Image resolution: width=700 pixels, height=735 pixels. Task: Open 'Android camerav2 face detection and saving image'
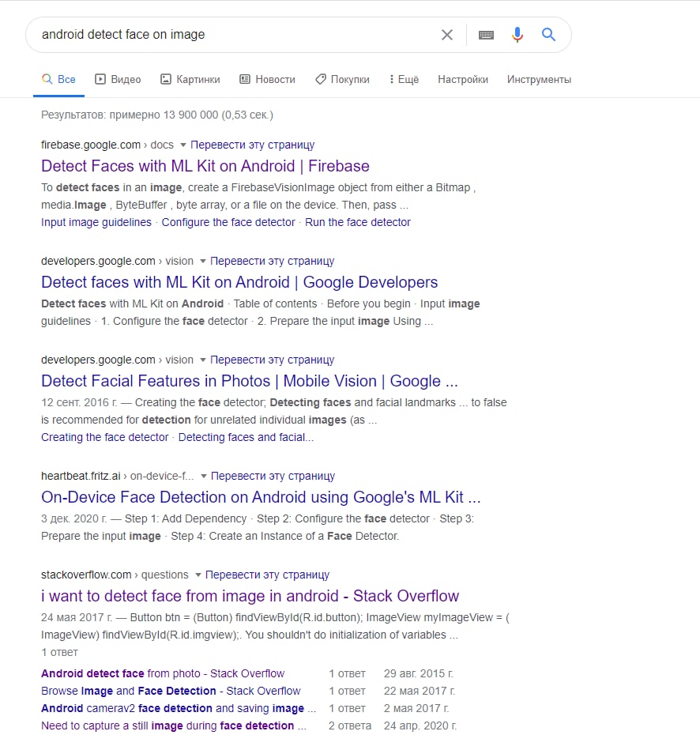(179, 708)
